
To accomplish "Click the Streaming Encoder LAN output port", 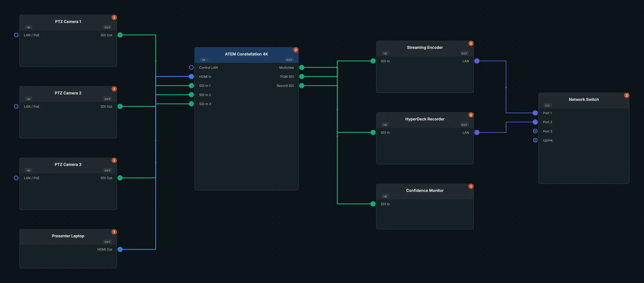I will 477,61.
